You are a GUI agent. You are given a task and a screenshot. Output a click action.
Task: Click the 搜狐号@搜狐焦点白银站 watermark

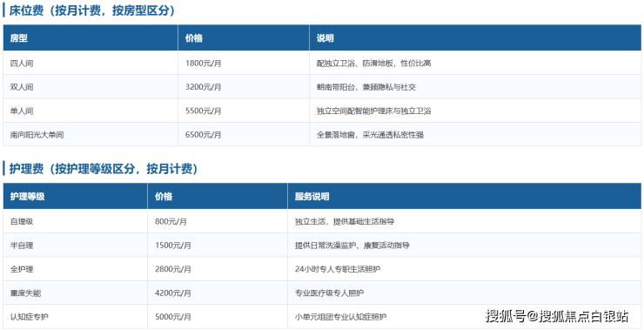coord(557,316)
